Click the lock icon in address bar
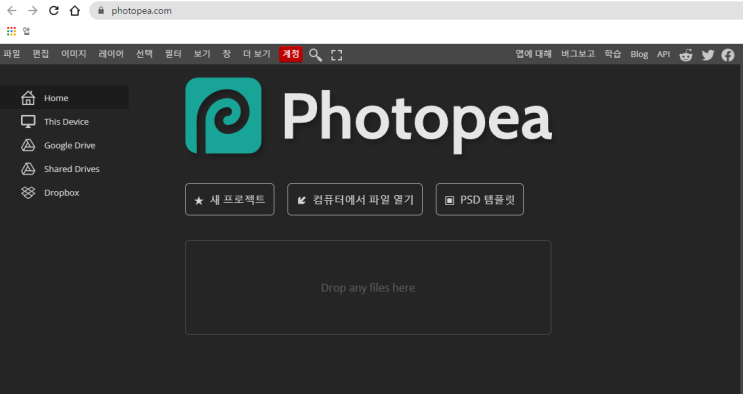 (101, 10)
